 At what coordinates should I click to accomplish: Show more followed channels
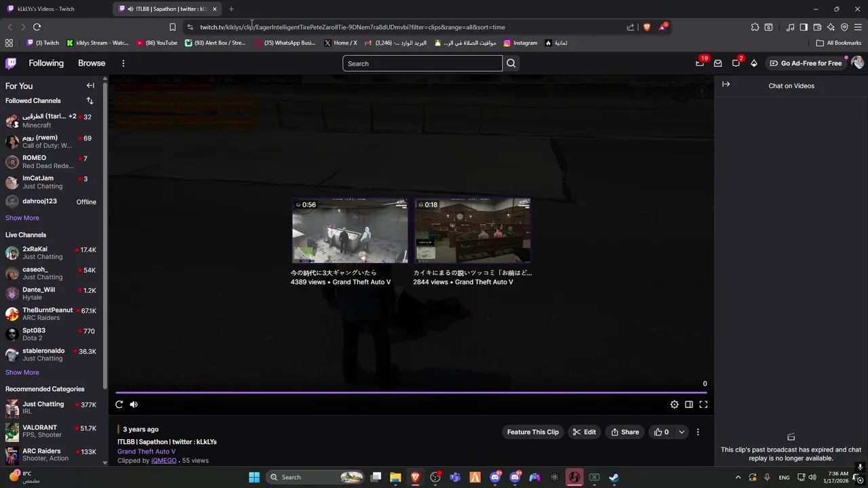(x=22, y=218)
